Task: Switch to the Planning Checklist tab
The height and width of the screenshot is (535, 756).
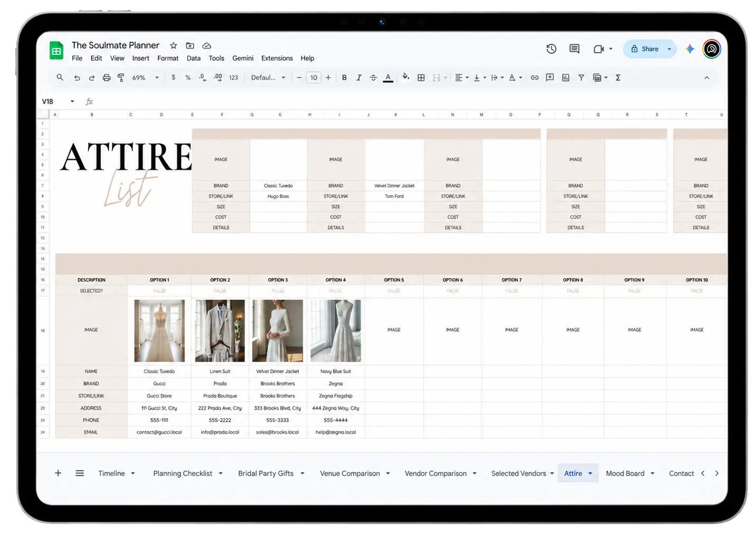Action: pos(183,473)
